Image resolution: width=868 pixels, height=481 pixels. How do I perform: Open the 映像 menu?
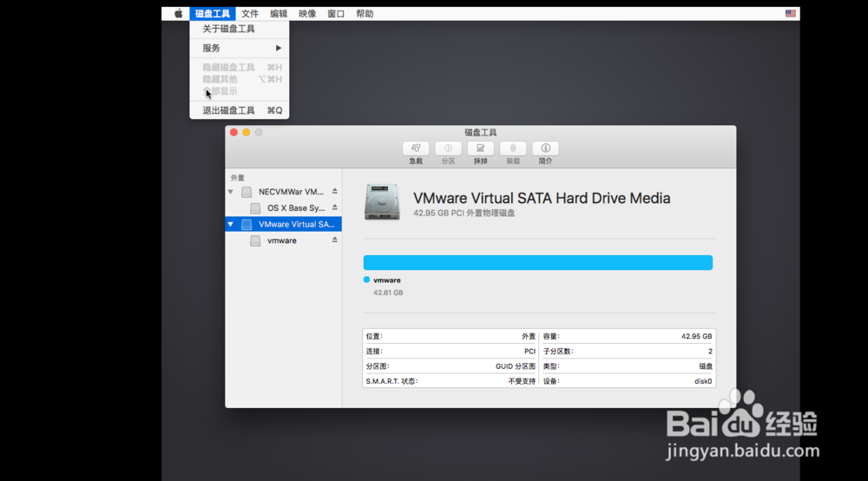coord(307,14)
